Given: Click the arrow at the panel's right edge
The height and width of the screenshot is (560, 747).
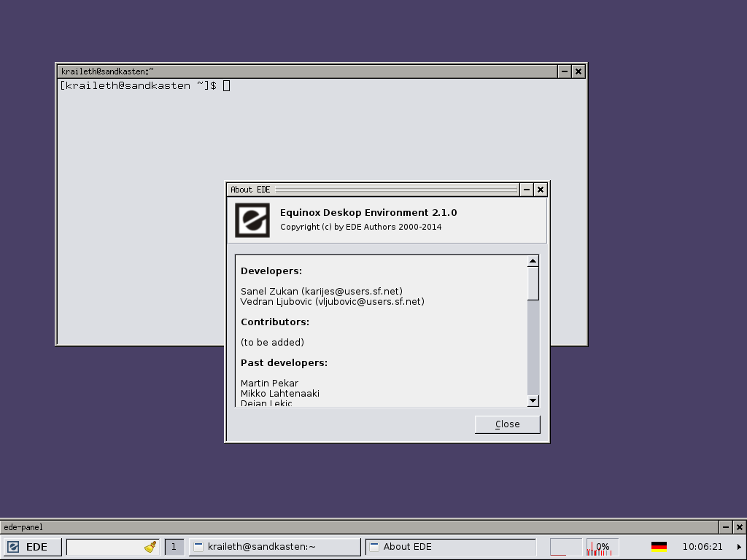Looking at the screenshot, I should tap(738, 547).
